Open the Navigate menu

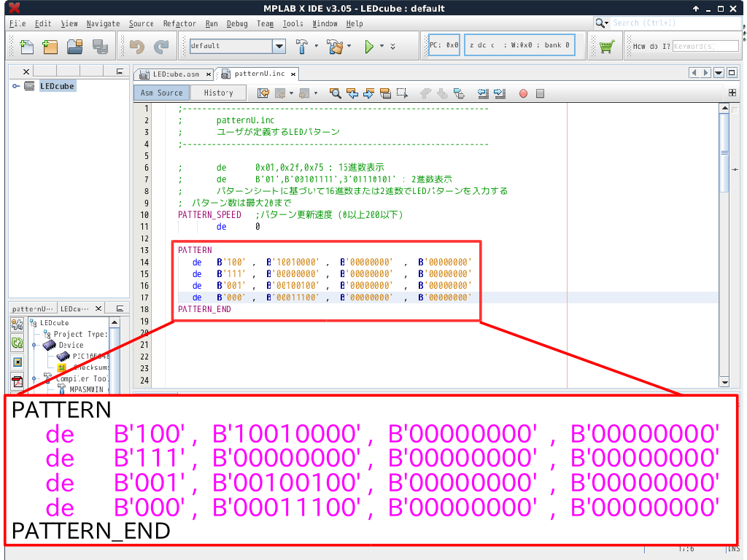(x=103, y=23)
